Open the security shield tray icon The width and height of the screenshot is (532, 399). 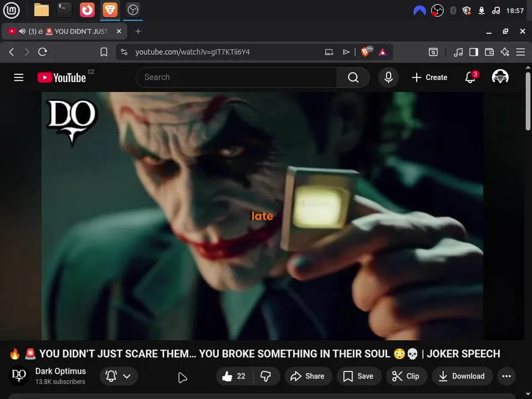pyautogui.click(x=467, y=11)
